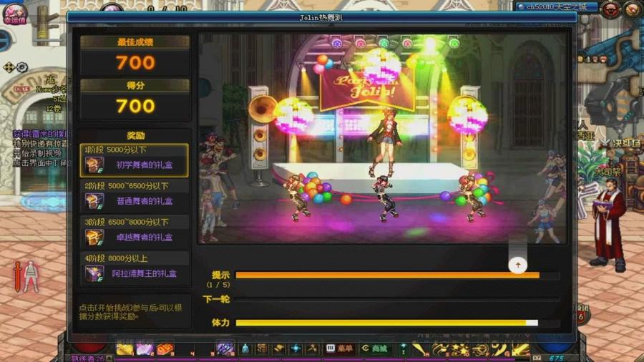Screen dimensions: 644x362
Task: Click the best score value 700
Action: (x=135, y=63)
